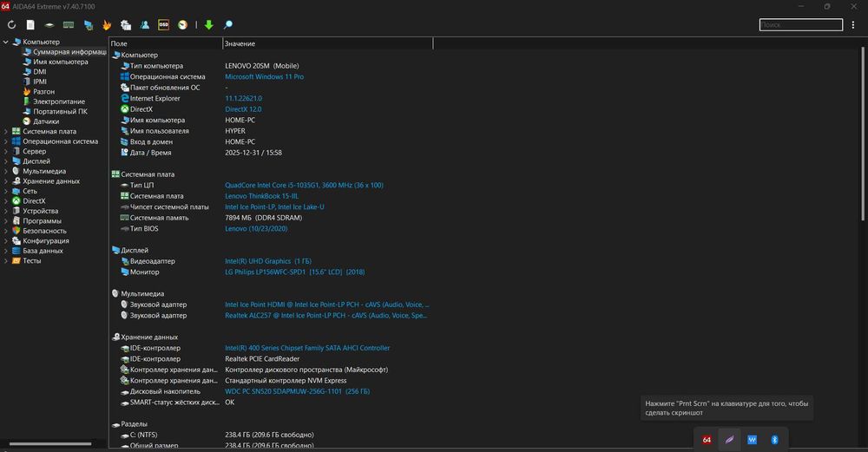This screenshot has width=868, height=452.
Task: Click the Датчики sensor icon in tree
Action: coord(27,121)
